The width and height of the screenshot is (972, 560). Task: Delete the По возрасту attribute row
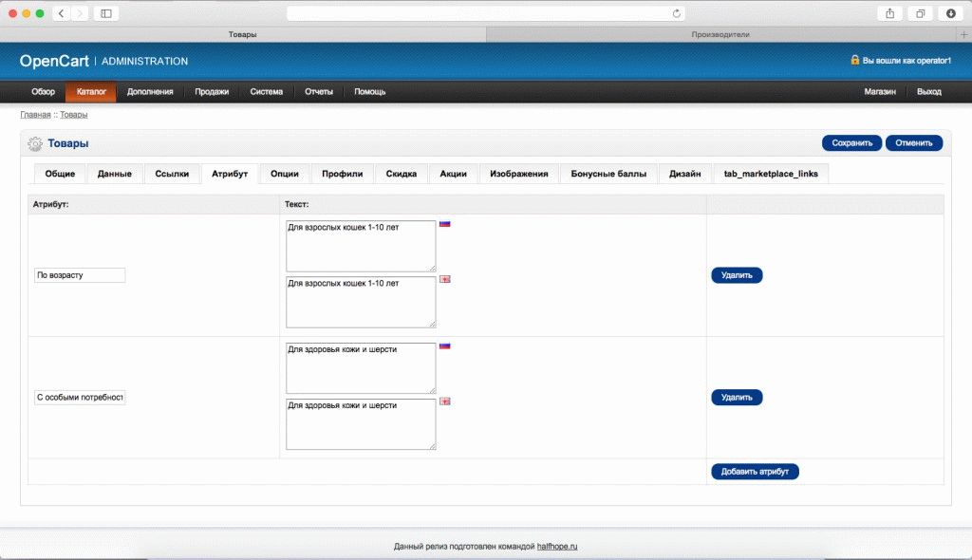click(x=737, y=275)
